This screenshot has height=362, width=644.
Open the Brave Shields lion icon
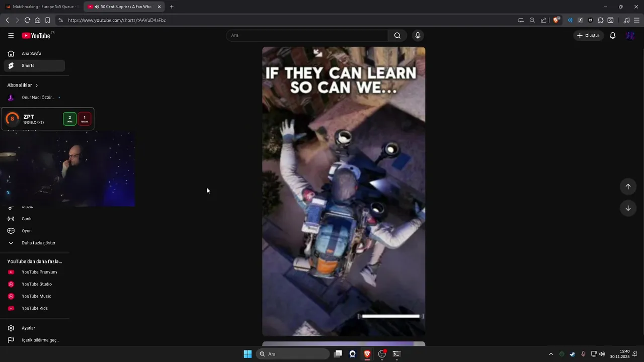pos(556,20)
